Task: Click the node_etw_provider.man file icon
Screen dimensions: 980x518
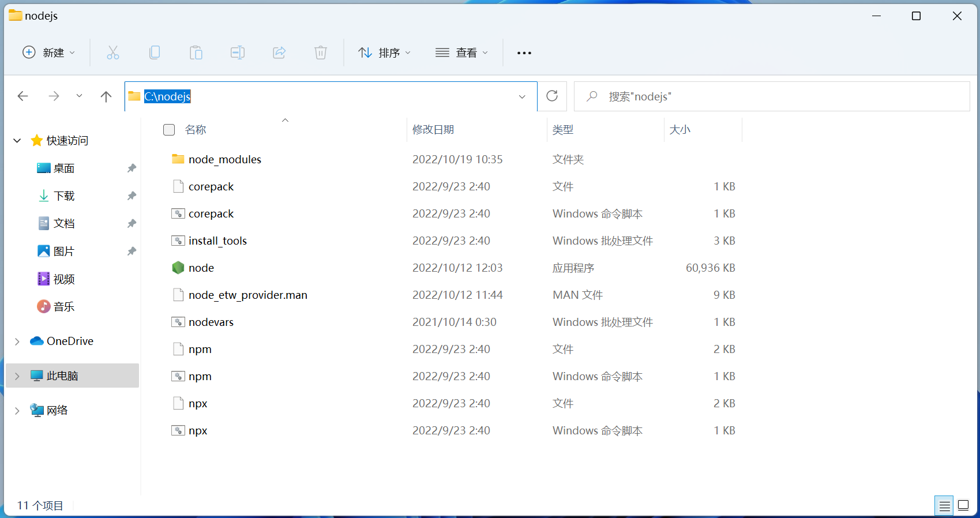Action: coord(178,295)
